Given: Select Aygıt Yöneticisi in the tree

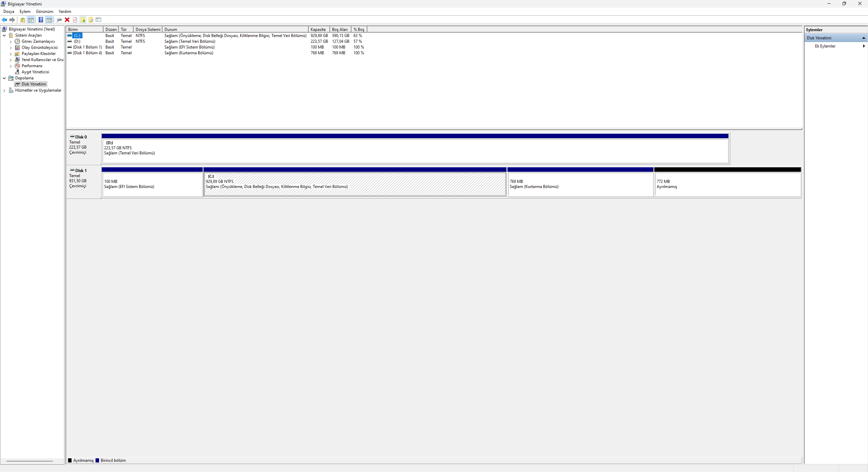Looking at the screenshot, I should point(35,72).
